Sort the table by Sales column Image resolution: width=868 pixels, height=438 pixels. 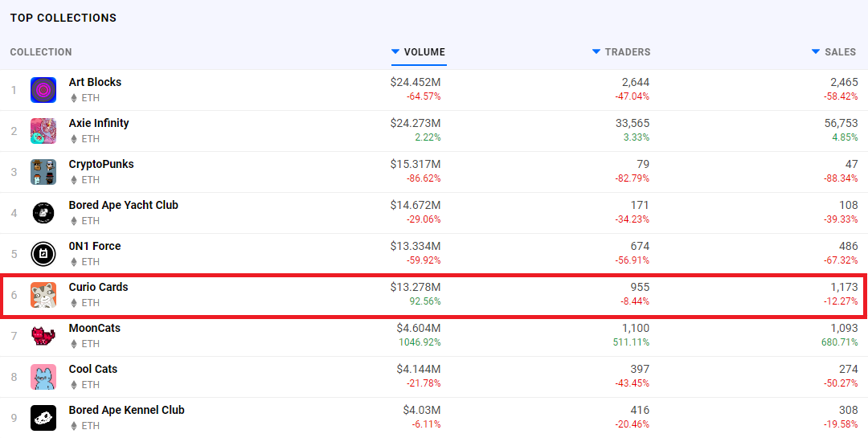click(x=833, y=52)
